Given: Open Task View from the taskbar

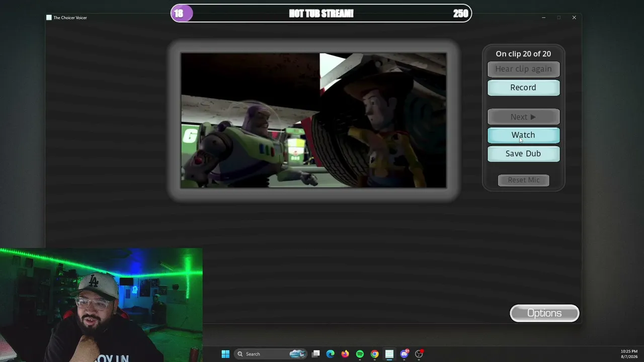Looking at the screenshot, I should click(315, 354).
